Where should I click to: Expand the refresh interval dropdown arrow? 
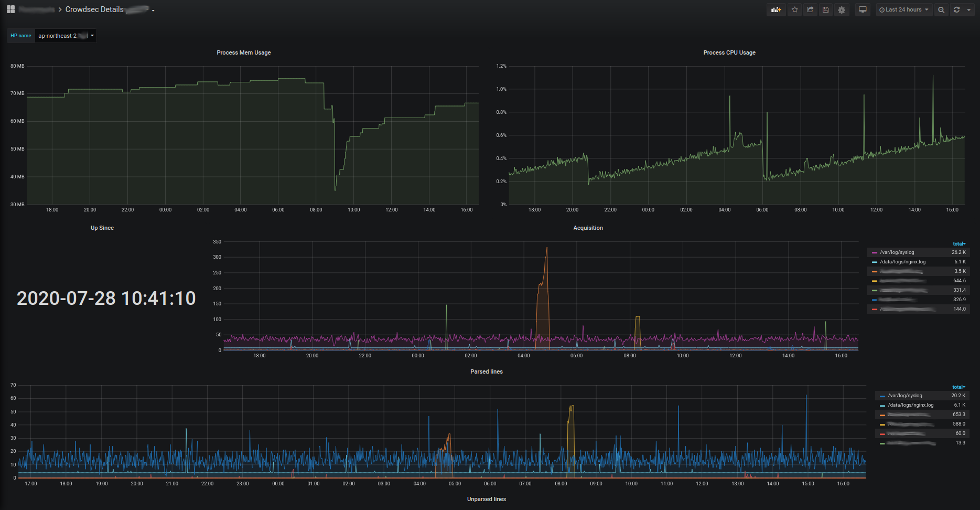tap(969, 10)
